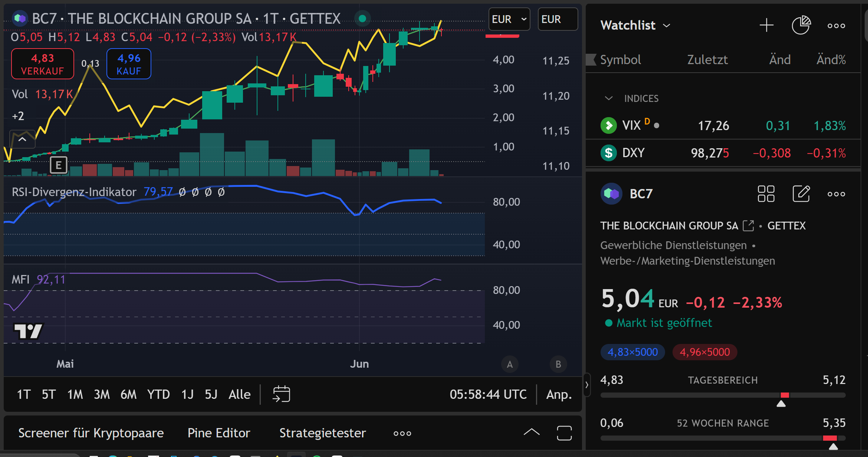Click the 0,13 spread value between sell and buy
The image size is (868, 457).
click(x=90, y=64)
